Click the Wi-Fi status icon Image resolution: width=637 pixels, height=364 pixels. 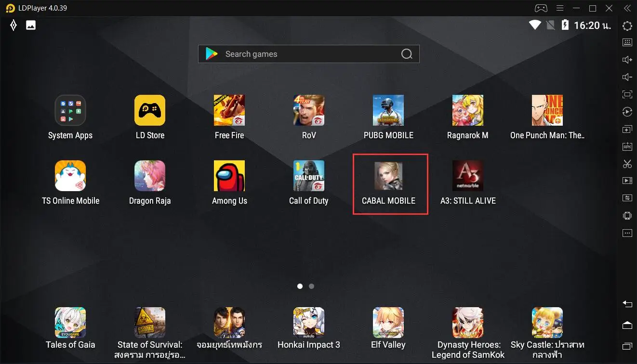(535, 25)
